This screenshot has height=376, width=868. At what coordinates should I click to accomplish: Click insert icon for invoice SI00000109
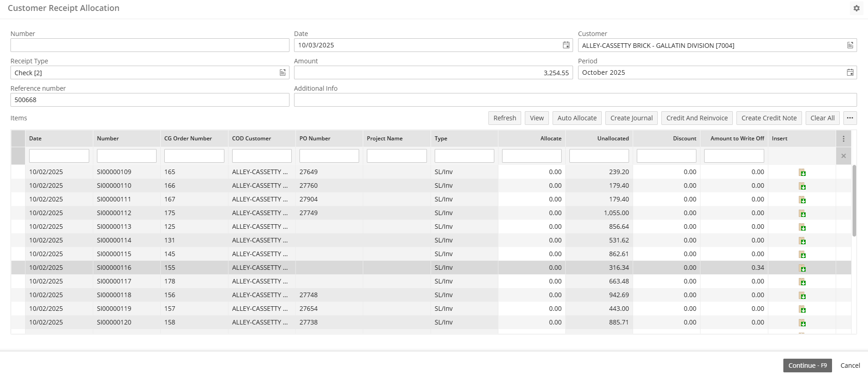tap(802, 172)
